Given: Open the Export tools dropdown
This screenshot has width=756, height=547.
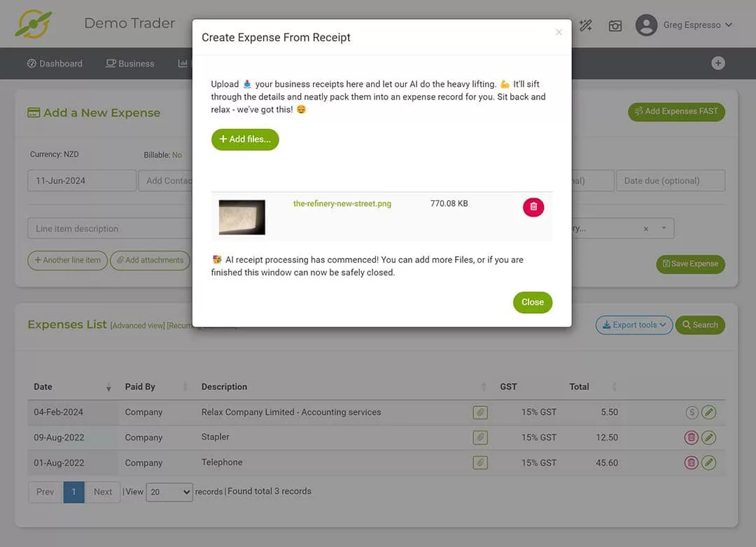Looking at the screenshot, I should 634,325.
